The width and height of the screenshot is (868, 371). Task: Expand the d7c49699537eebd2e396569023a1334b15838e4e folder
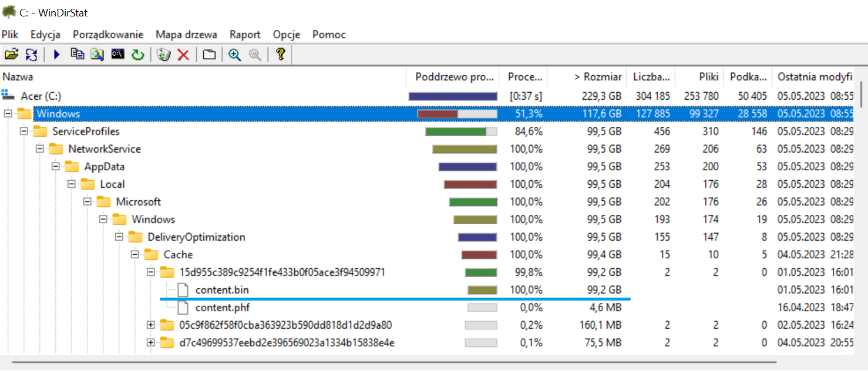(151, 342)
